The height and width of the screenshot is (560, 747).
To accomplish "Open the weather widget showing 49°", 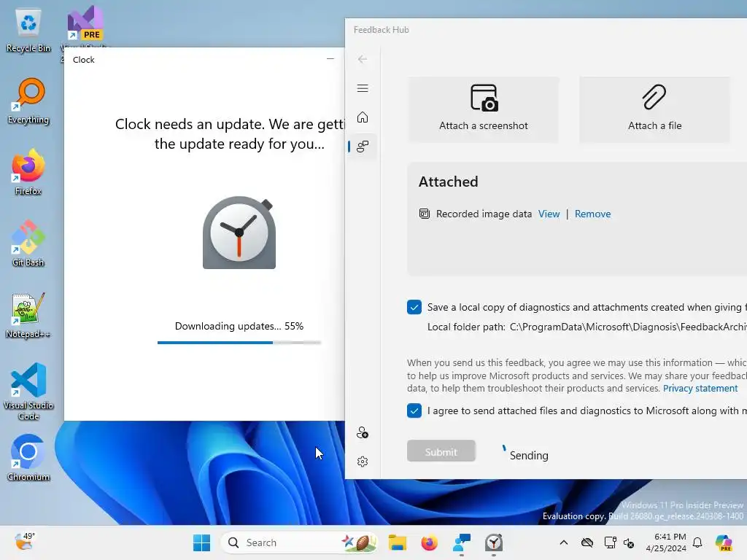I will tap(24, 542).
